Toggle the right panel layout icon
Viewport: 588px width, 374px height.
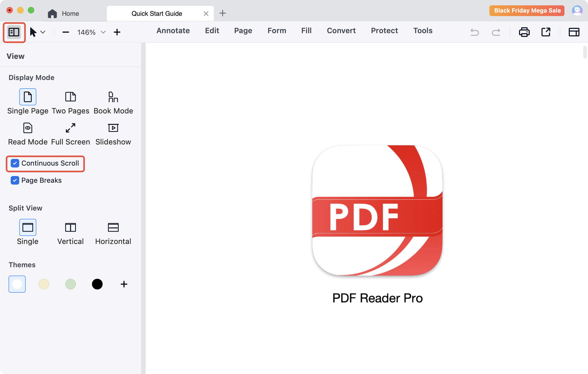coord(574,32)
